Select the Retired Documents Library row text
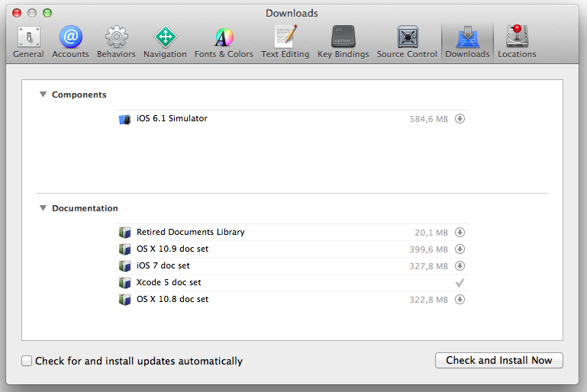 [x=191, y=232]
